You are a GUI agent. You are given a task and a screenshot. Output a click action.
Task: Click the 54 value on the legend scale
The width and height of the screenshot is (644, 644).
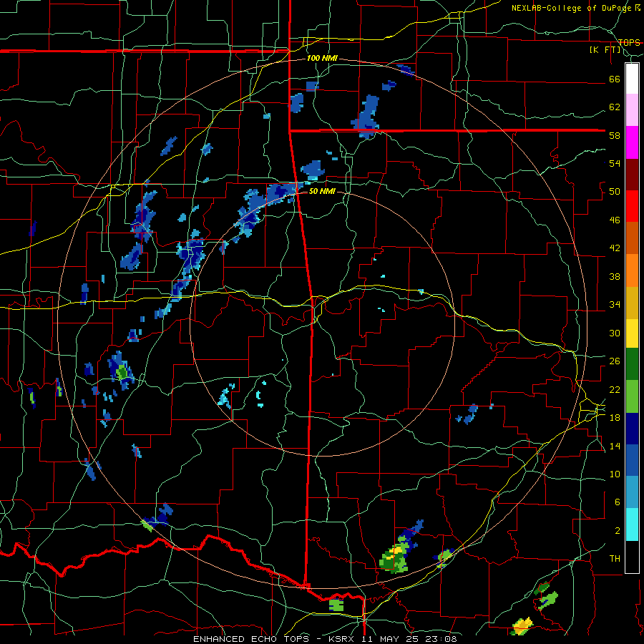pos(615,163)
